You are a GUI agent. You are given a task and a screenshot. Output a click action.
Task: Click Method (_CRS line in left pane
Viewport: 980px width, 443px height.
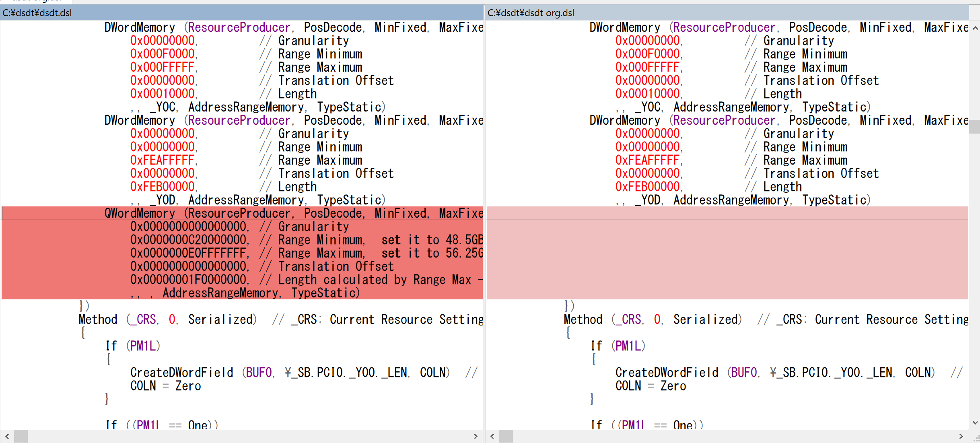click(281, 319)
